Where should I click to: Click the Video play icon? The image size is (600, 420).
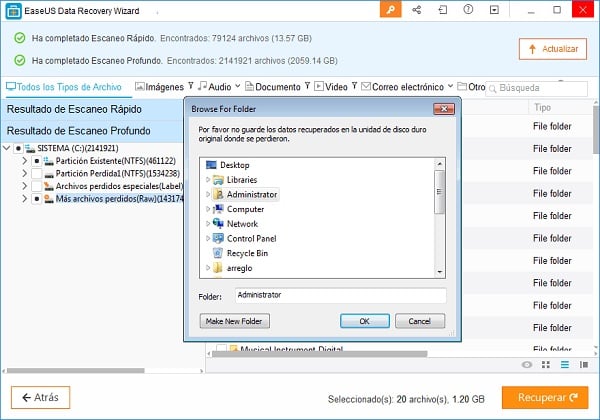pos(319,86)
